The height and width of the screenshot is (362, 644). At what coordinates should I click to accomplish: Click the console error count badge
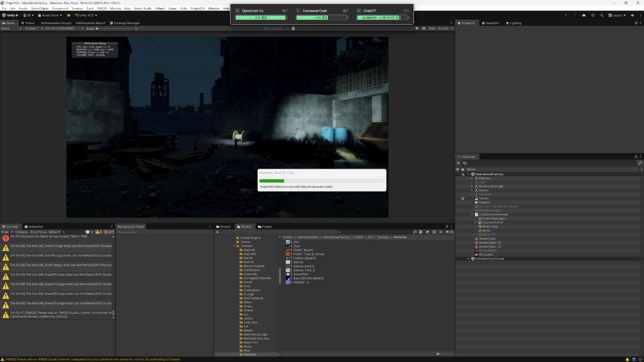coord(108,232)
